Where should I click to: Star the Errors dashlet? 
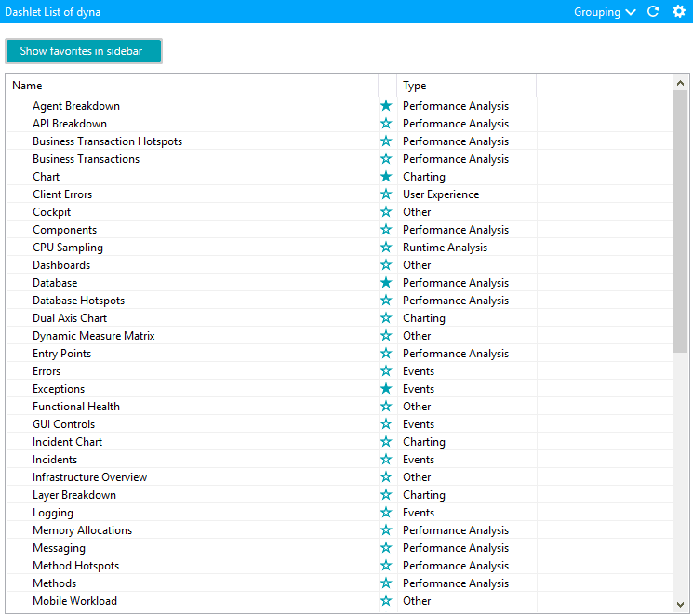point(386,371)
